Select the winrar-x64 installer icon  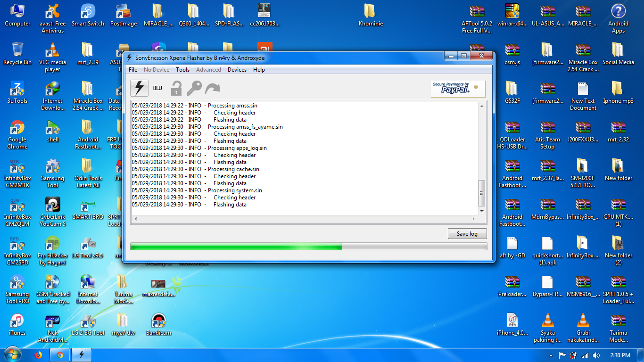point(512,16)
